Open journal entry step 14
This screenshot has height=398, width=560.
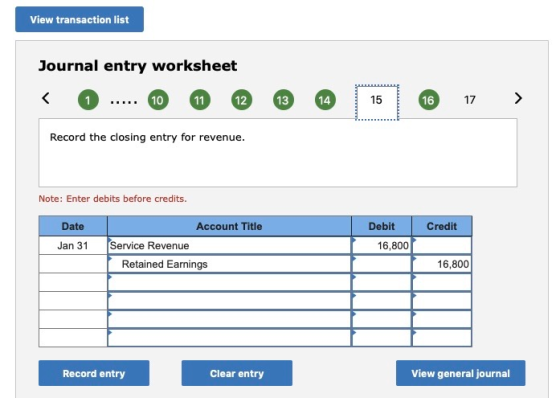[325, 100]
